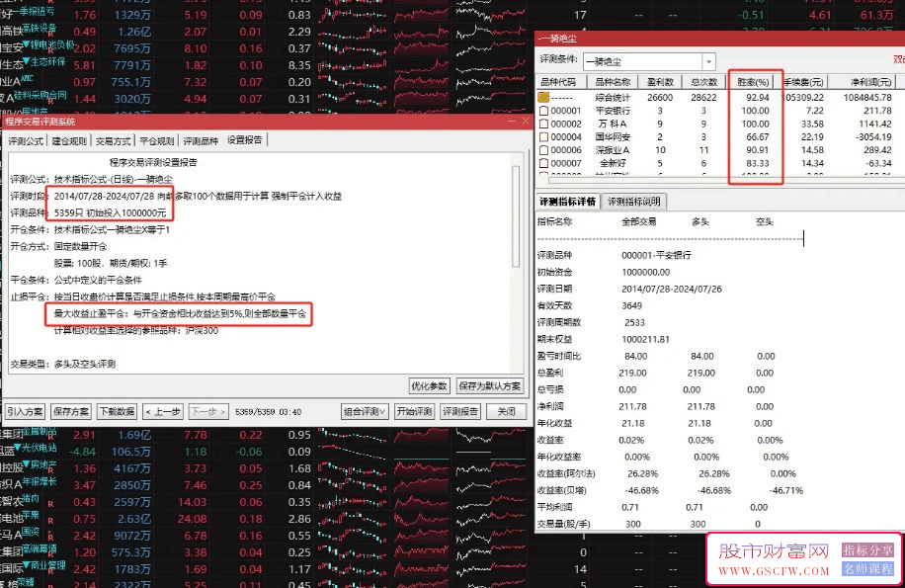Click the 开始评测 button
This screenshot has width=905, height=588.
(414, 411)
